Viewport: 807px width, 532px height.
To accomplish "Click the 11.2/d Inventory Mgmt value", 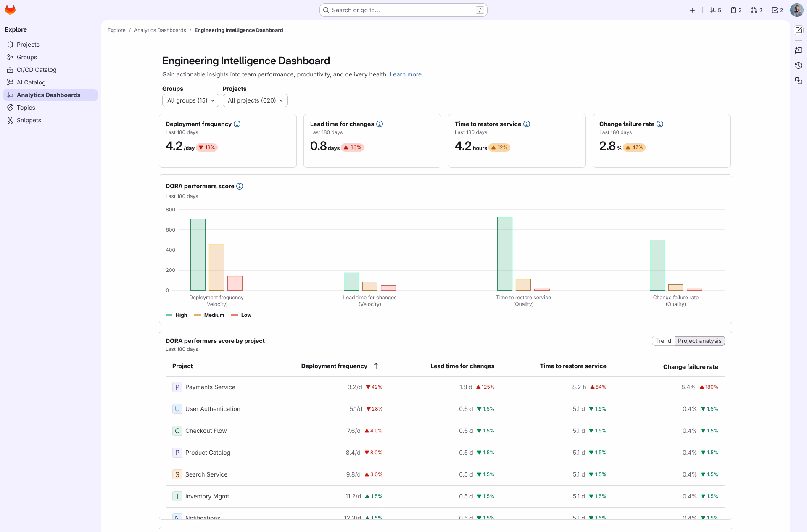I will tap(353, 496).
